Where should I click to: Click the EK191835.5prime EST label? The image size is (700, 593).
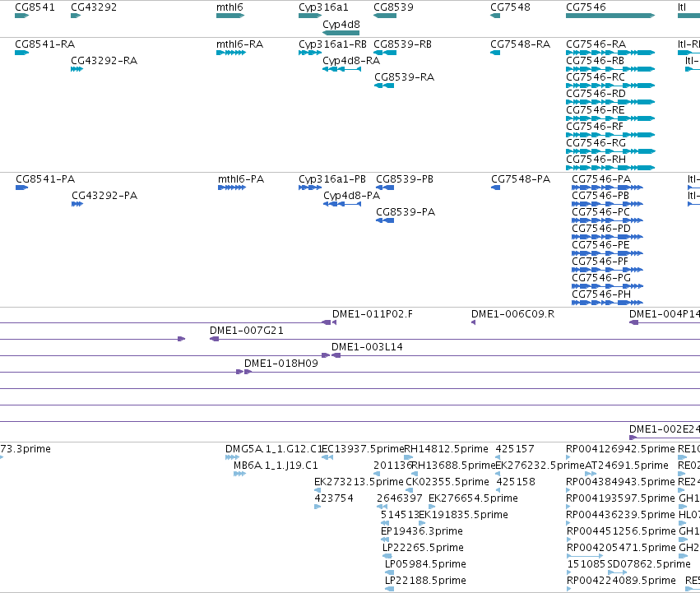tap(463, 515)
